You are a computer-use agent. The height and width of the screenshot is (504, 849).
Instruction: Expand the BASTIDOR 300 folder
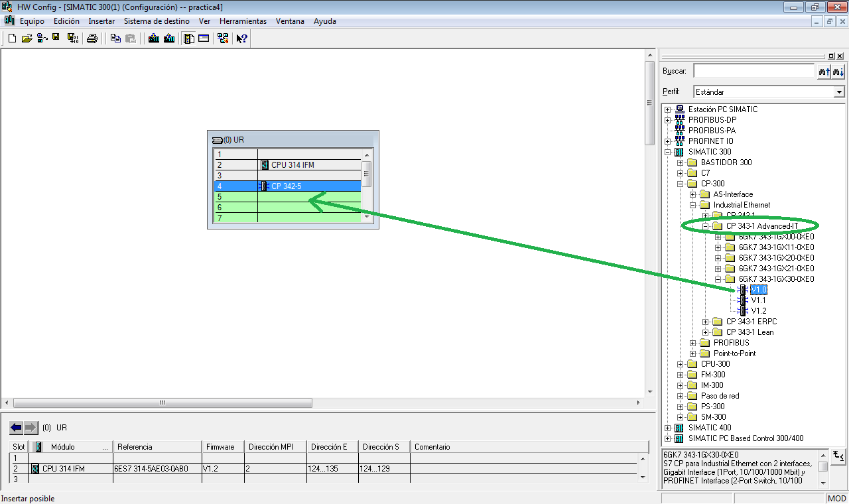click(680, 162)
